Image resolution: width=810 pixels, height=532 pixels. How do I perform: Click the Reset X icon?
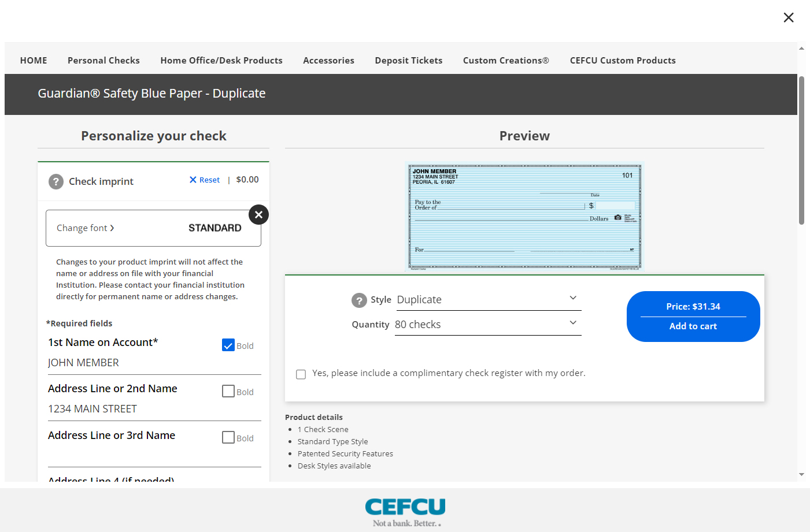click(193, 180)
